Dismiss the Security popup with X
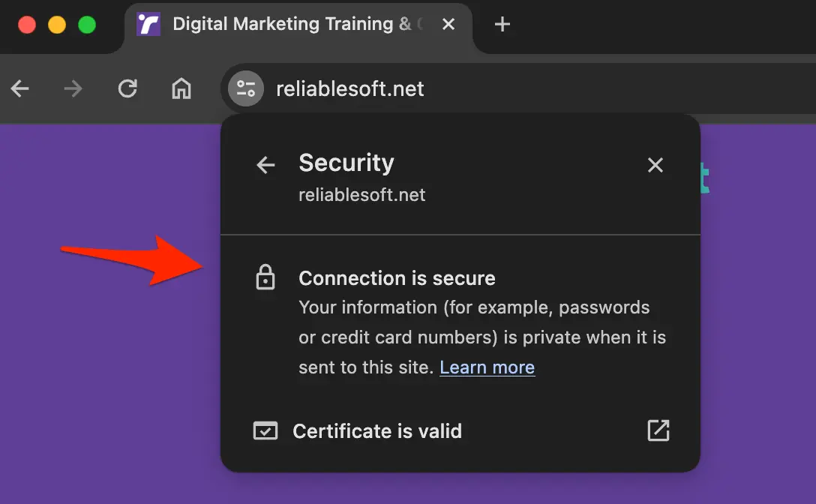This screenshot has height=504, width=816. coord(655,165)
